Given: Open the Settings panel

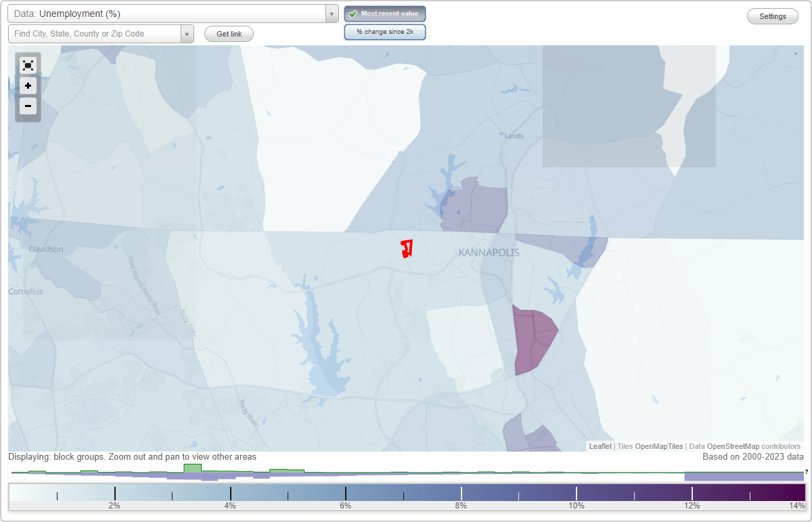Looking at the screenshot, I should point(772,16).
